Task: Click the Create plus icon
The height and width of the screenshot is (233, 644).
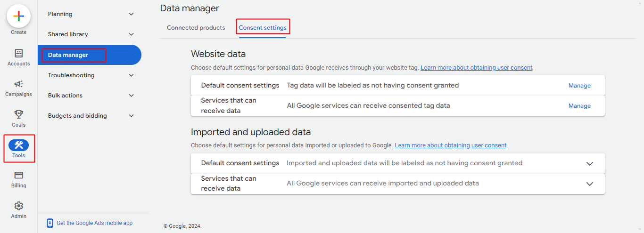Action: (18, 16)
